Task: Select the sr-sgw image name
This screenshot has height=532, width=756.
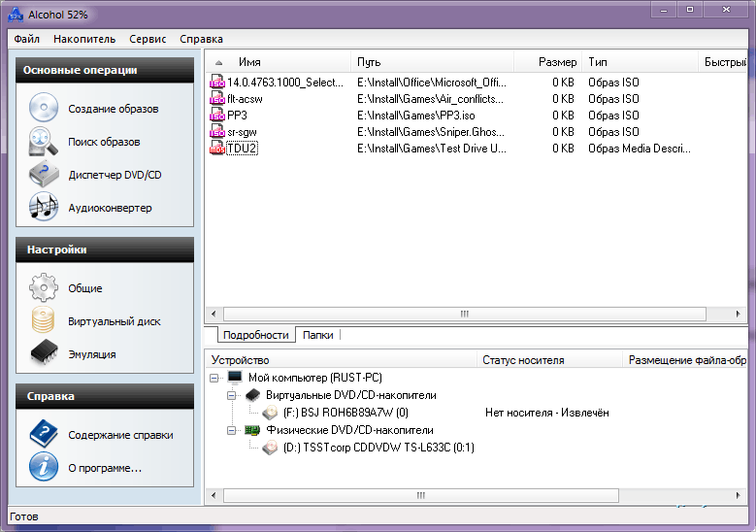Action: pyautogui.click(x=242, y=132)
